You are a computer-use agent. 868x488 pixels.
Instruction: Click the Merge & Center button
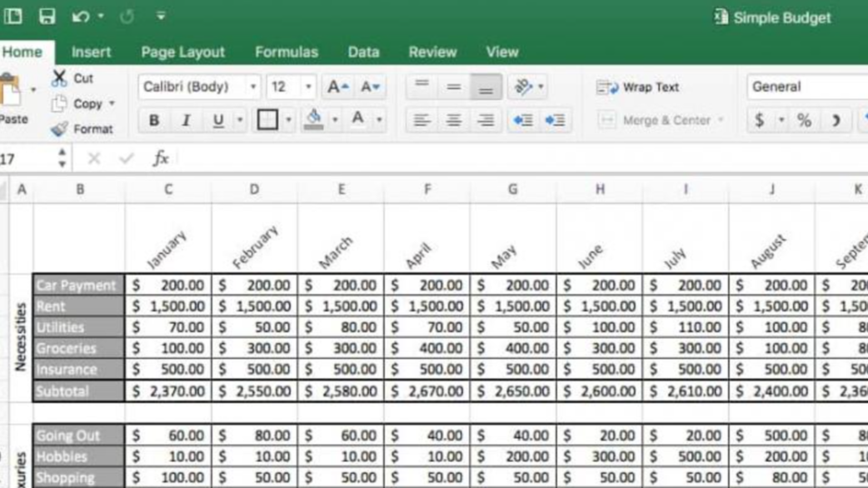pos(656,120)
